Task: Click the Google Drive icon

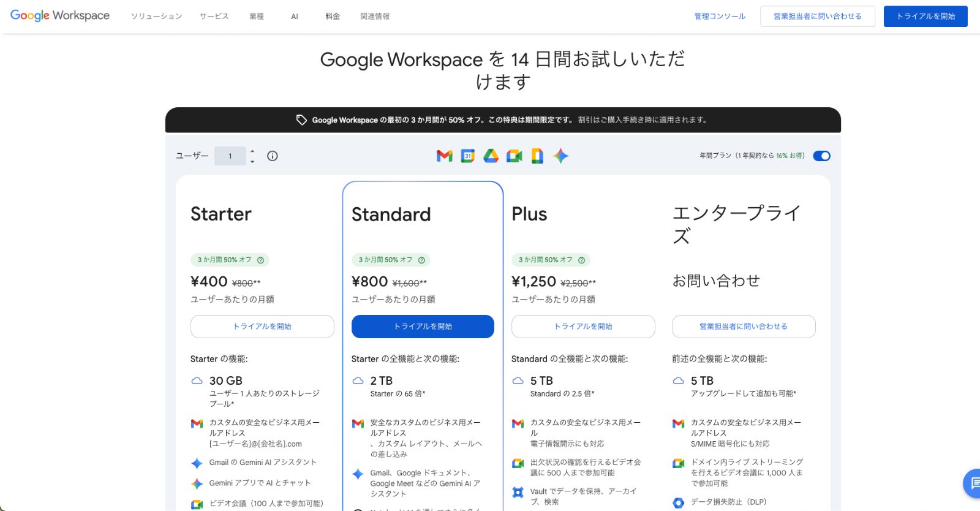Action: click(491, 156)
